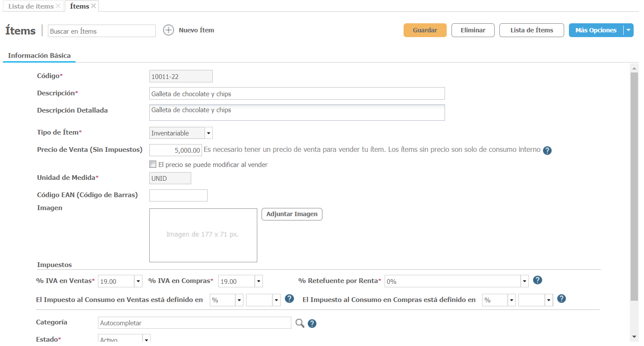Select the Información Básica tab
Image resolution: width=644 pixels, height=346 pixels.
pyautogui.click(x=39, y=56)
